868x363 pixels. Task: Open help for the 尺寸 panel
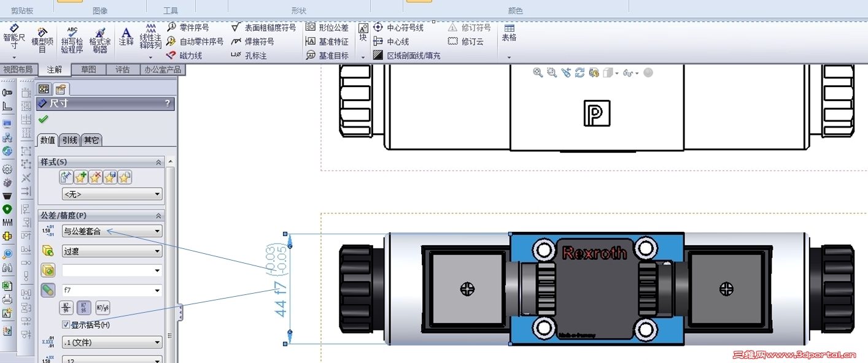pos(168,104)
